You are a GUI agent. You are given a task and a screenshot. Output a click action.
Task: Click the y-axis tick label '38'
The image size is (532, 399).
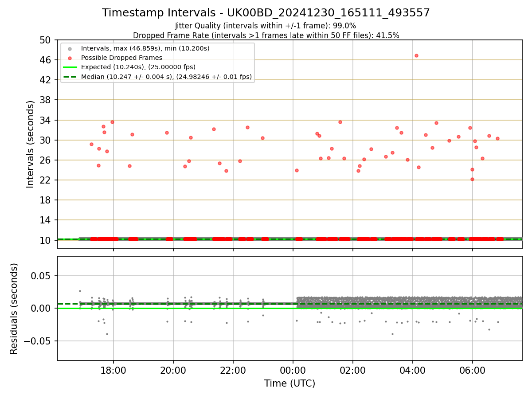[x=46, y=100]
